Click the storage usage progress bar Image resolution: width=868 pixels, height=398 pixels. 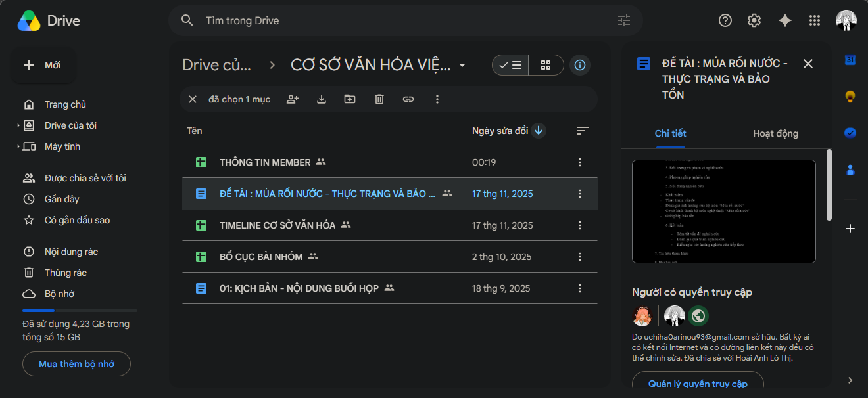(x=80, y=310)
